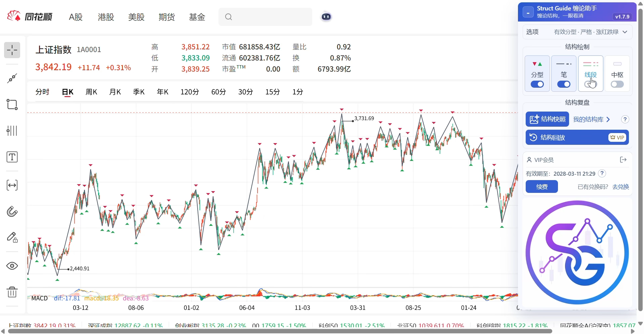Viewport: 644px width, 334px height.
Task: Click the VIP会员 logout icon
Action: [x=623, y=160]
